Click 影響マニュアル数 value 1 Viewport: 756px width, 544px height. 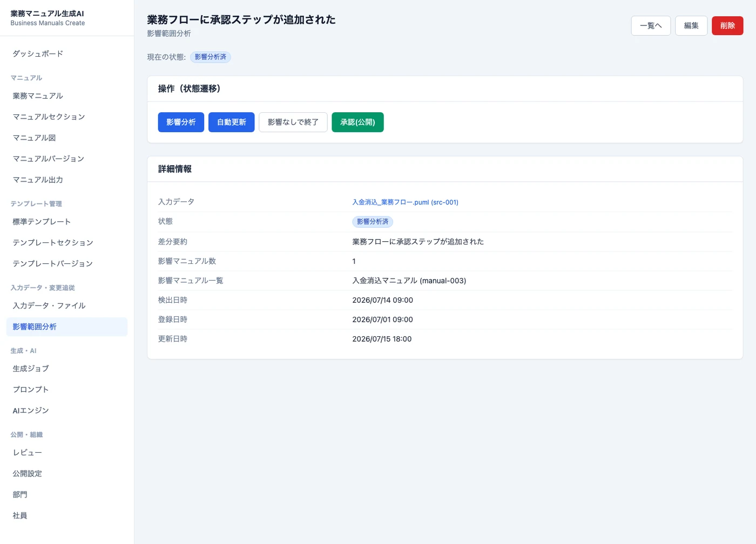point(354,261)
